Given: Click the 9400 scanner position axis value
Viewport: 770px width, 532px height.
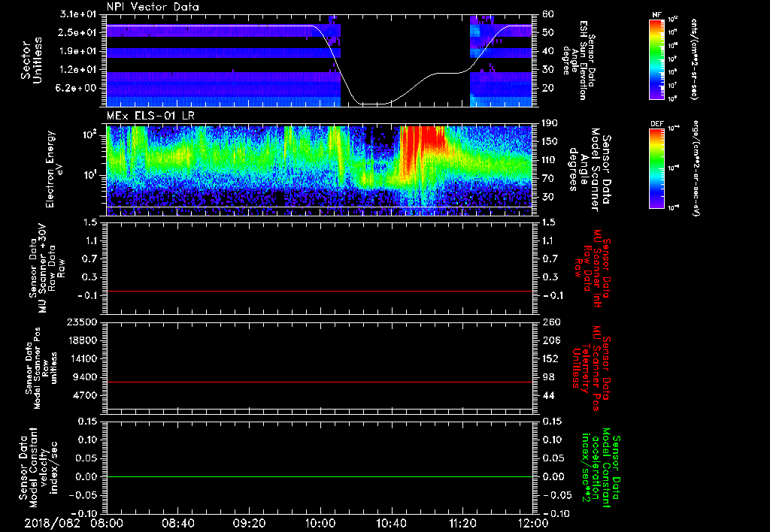Looking at the screenshot, I should coord(84,377).
